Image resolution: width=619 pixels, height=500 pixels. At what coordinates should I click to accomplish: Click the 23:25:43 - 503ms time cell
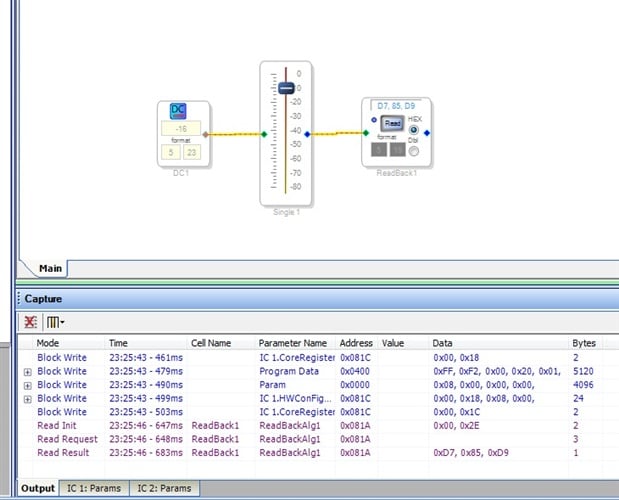click(146, 412)
